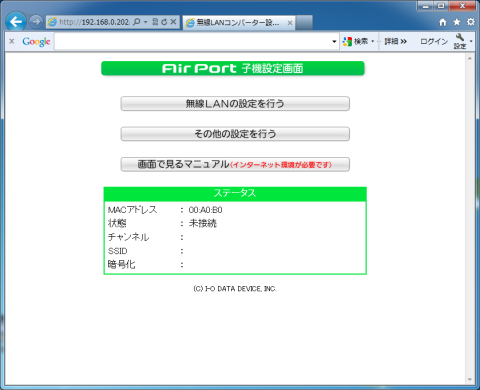Click the SSID label
Image resolution: width=480 pixels, height=390 pixels.
tap(118, 251)
